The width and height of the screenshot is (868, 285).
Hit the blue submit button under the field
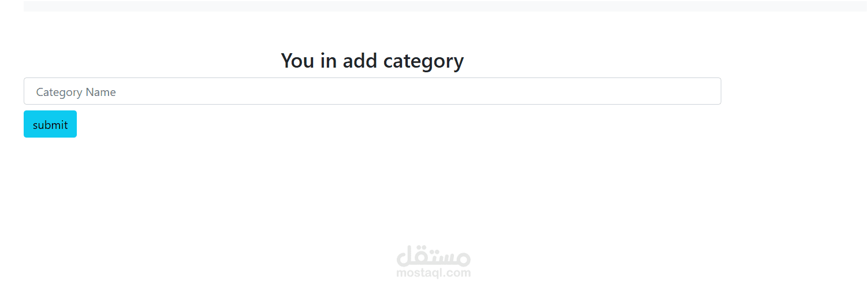coord(50,124)
